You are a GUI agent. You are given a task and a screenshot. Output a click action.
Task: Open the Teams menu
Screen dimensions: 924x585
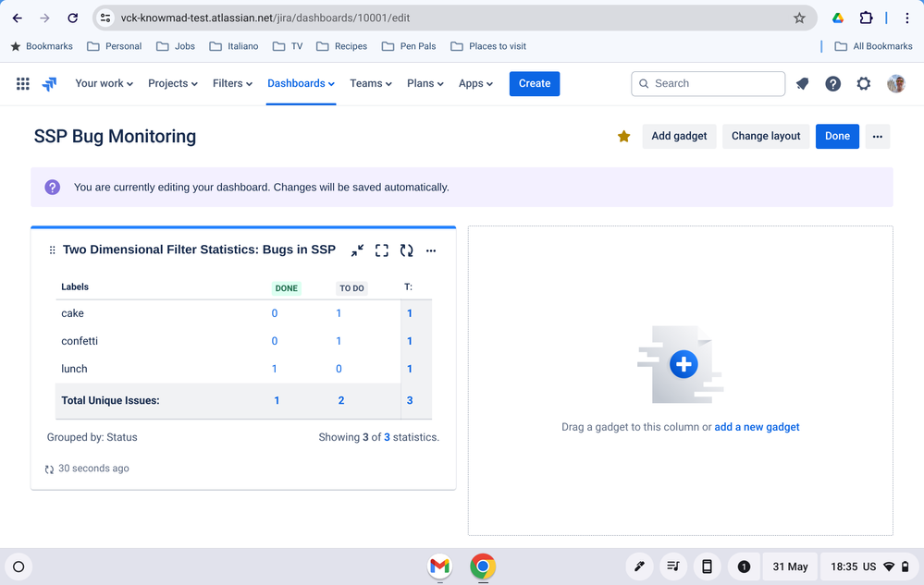370,84
